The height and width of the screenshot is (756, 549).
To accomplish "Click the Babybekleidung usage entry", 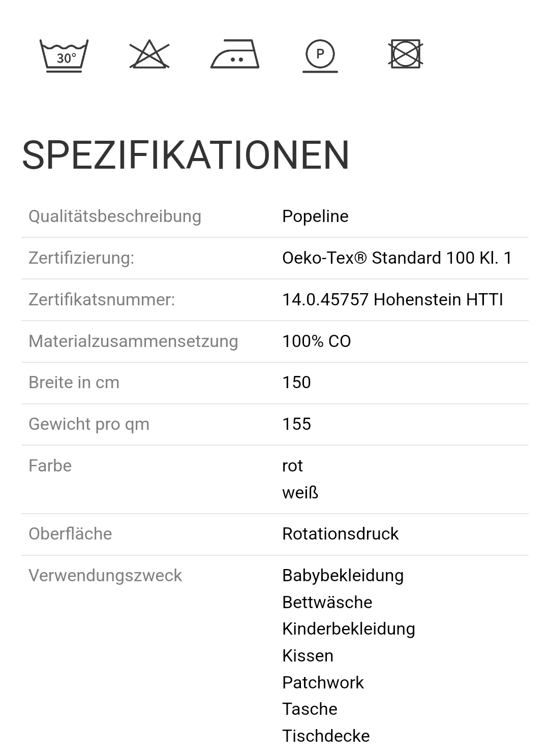I will coord(343,576).
